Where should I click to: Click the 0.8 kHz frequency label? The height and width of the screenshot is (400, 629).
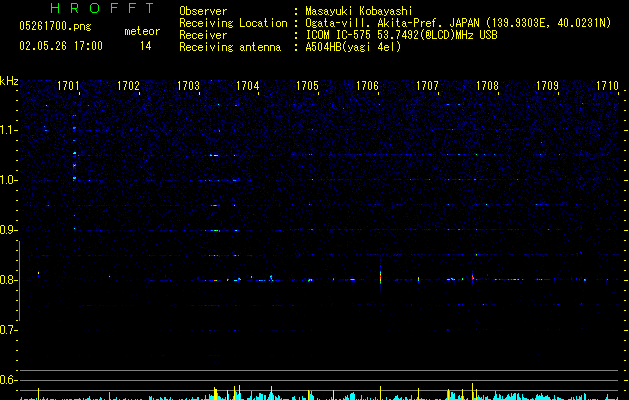tap(8, 280)
